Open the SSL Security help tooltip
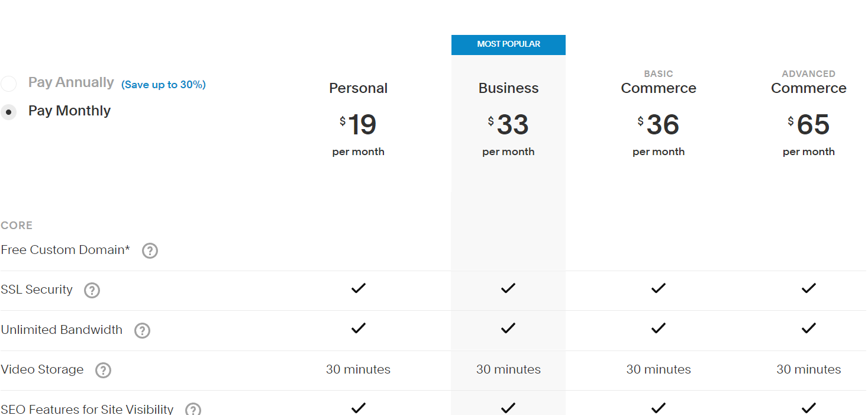The width and height of the screenshot is (868, 415). 92,290
